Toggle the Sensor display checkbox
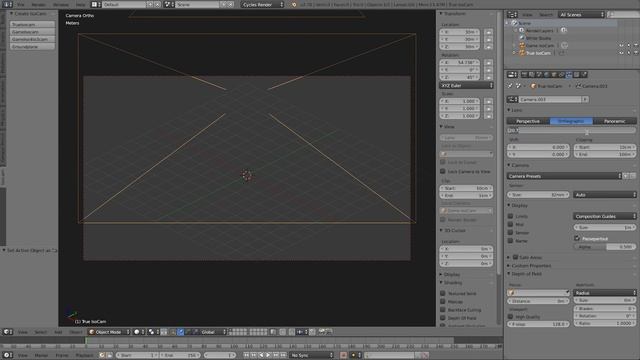The image size is (640, 360). [x=510, y=232]
